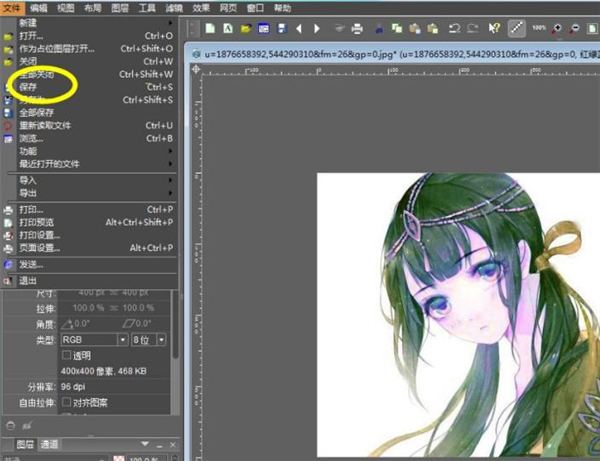Click the first clipboard paste icon
This screenshot has width=600, height=461.
point(415,28)
